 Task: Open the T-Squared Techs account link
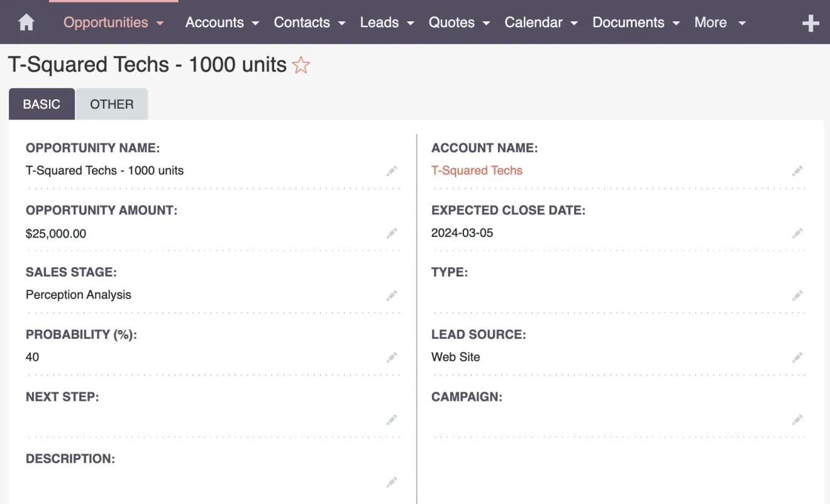coord(477,170)
